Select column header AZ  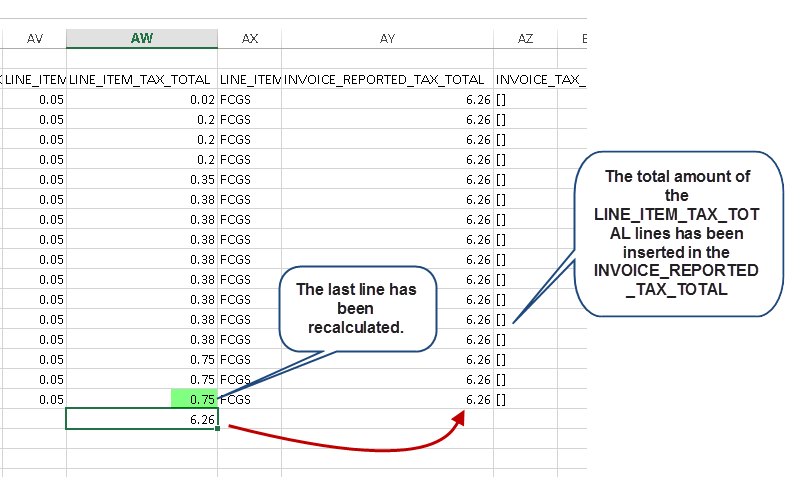[x=525, y=38]
